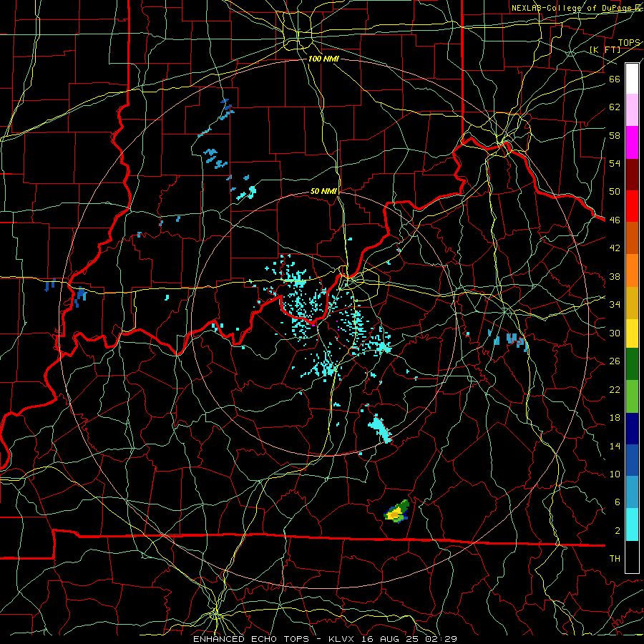Select the light pink legend swatch
This screenshot has height=644, width=644.
pyautogui.click(x=632, y=110)
